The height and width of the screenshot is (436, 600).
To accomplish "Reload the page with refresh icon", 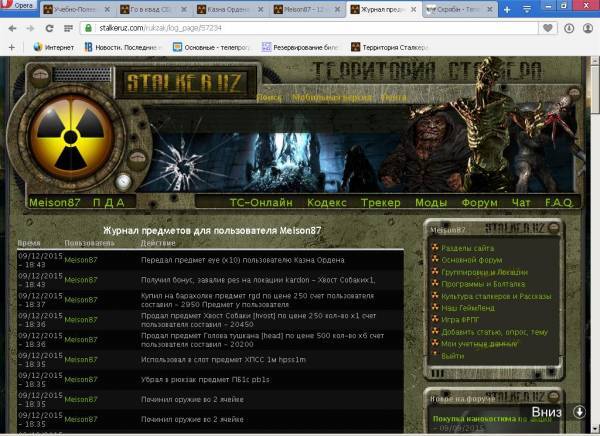I will click(x=46, y=28).
